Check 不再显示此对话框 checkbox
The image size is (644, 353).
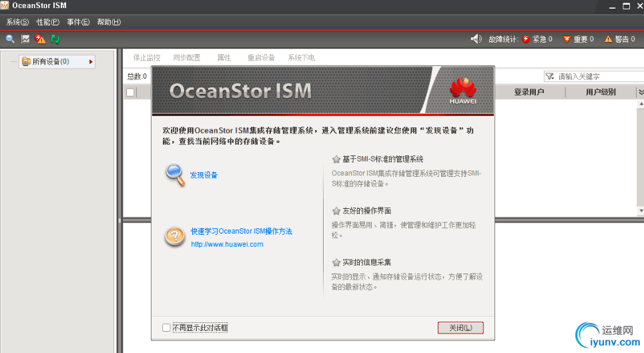pyautogui.click(x=166, y=328)
